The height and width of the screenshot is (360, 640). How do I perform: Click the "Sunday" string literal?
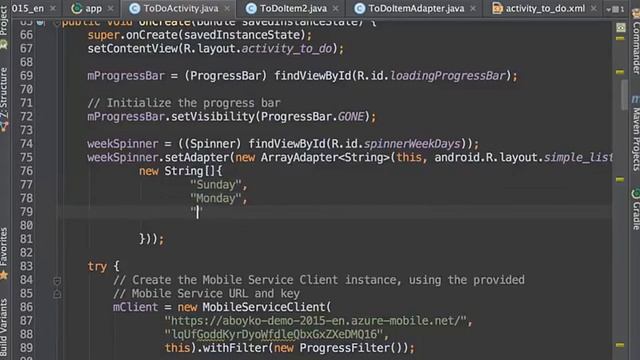(216, 184)
